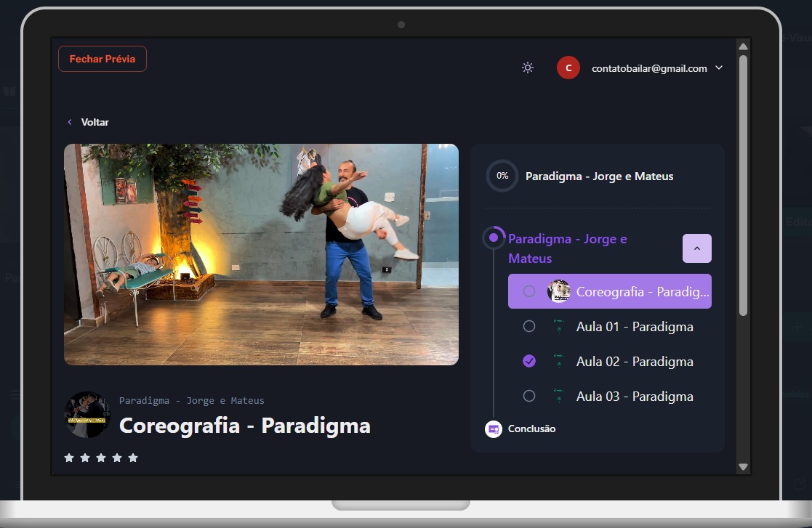Mark Aula 03 - Paradigma as completed
Screen dimensions: 812x528
(x=529, y=397)
